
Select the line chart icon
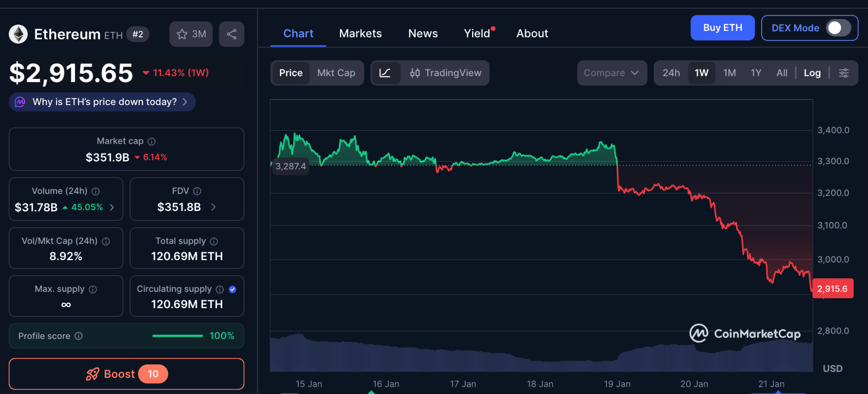385,73
